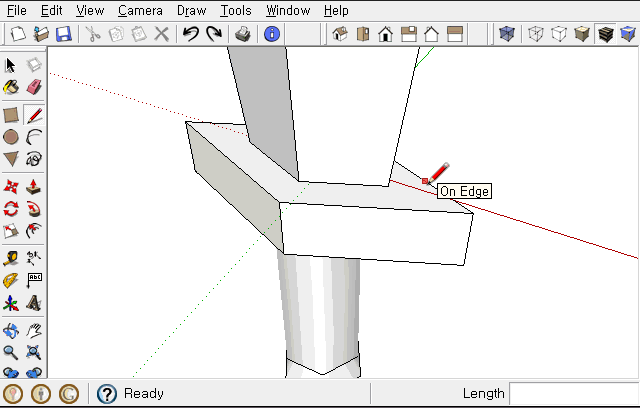Select the Rectangle tool
Screen dimensions: 640x408
tap(11, 115)
